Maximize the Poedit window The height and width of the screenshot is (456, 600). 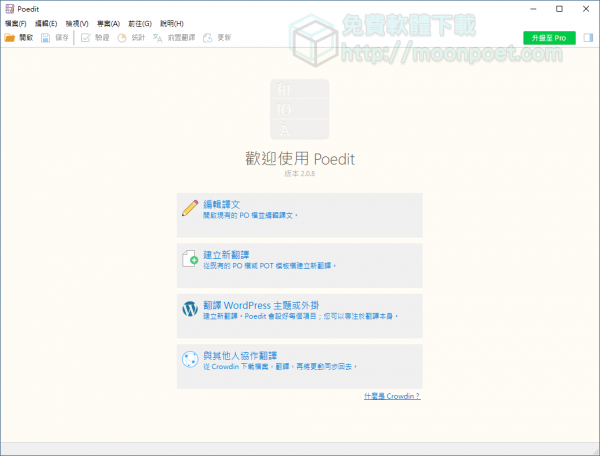coord(559,9)
